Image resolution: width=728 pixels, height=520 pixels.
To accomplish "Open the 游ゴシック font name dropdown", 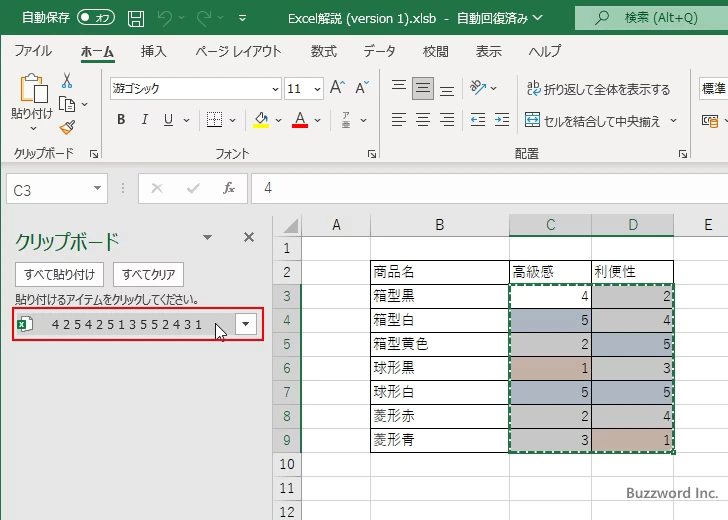I will click(275, 89).
